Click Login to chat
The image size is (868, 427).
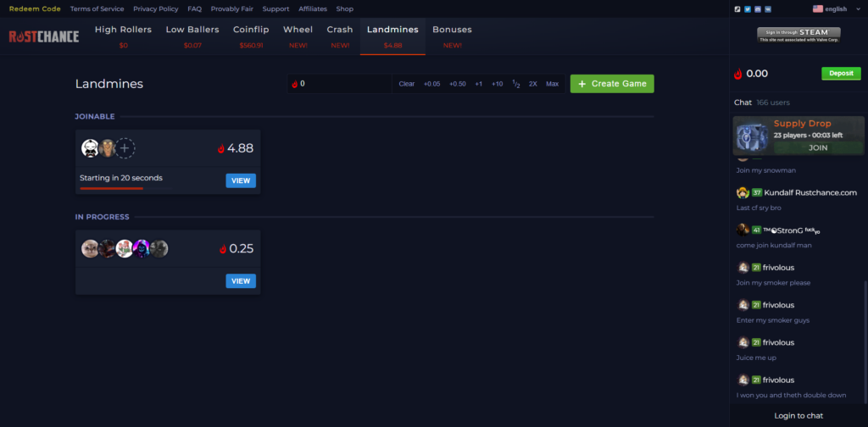(x=798, y=415)
